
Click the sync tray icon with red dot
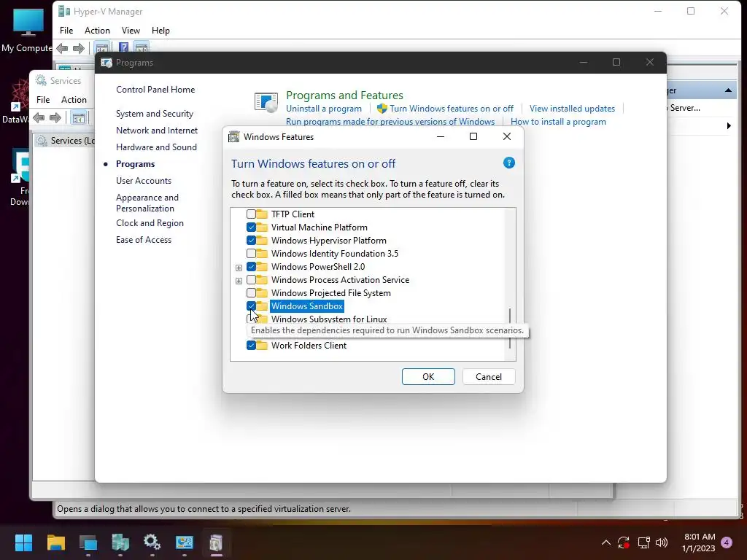click(624, 542)
